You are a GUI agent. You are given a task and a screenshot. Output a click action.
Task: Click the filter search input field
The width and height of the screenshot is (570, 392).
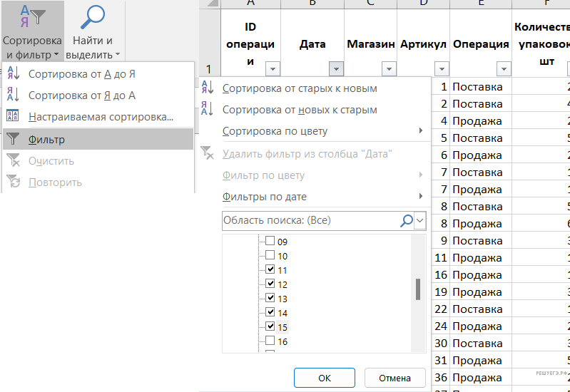(310, 221)
